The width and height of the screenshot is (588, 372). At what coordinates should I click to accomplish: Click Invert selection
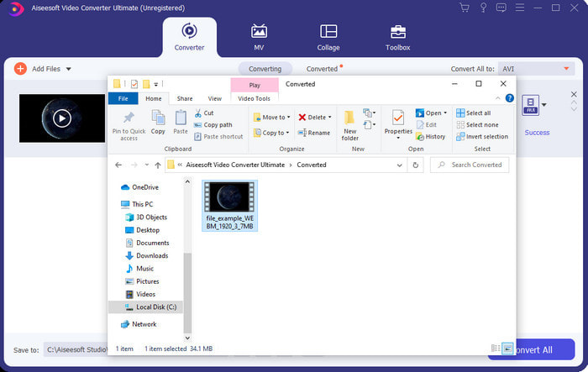point(482,137)
